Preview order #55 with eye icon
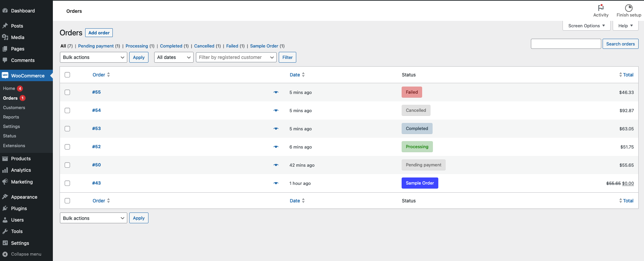This screenshot has height=261, width=644. click(x=276, y=92)
